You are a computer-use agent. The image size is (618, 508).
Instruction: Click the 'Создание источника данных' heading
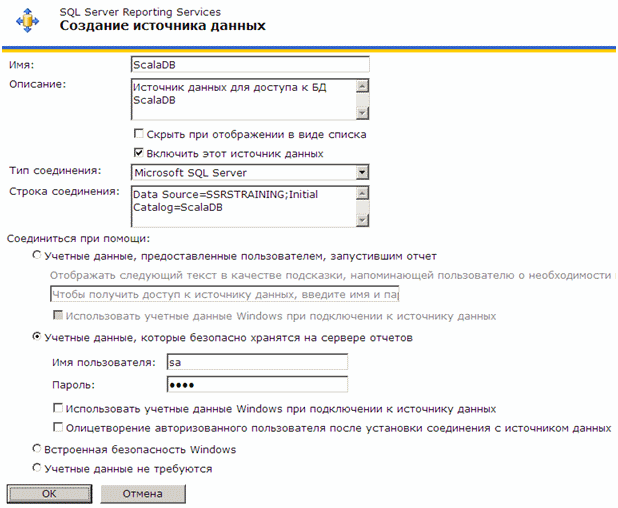coord(162,26)
